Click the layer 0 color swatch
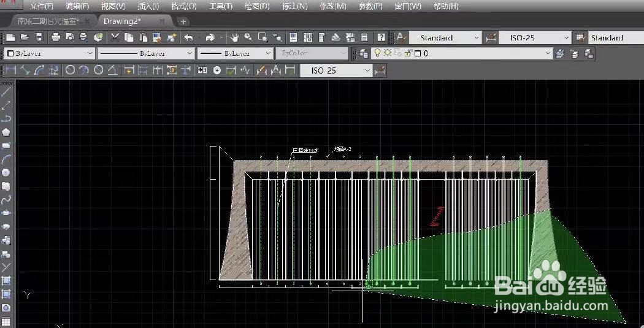The width and height of the screenshot is (644, 328). coord(418,53)
